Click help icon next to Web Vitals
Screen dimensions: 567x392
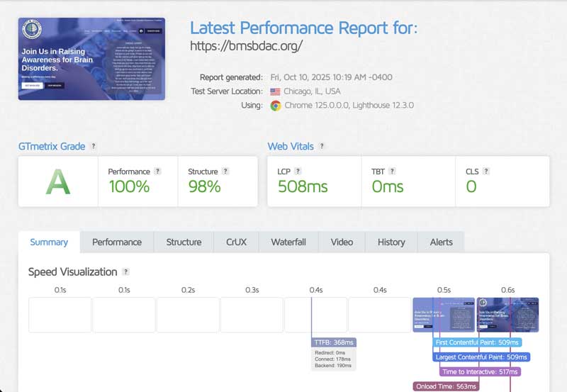pos(322,147)
